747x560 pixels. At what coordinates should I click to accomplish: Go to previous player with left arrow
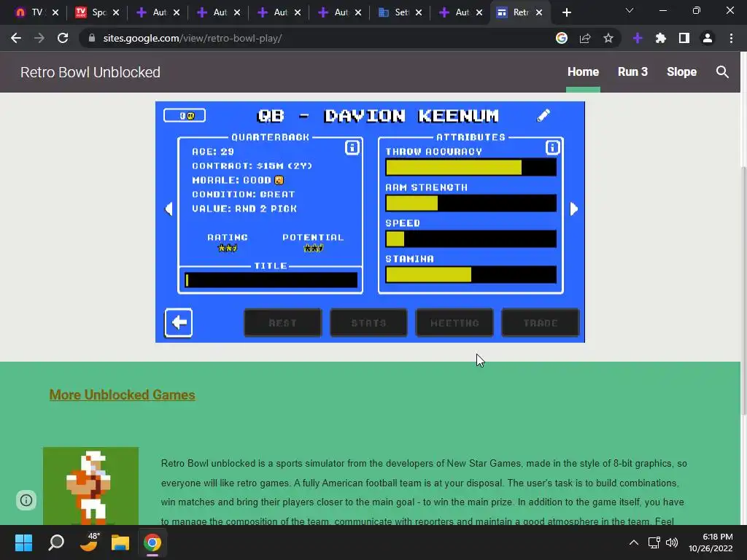[169, 209]
